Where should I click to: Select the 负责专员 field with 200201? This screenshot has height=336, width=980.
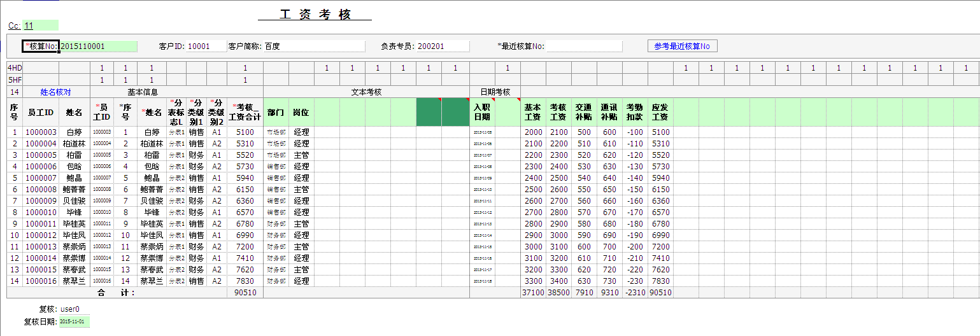[442, 46]
